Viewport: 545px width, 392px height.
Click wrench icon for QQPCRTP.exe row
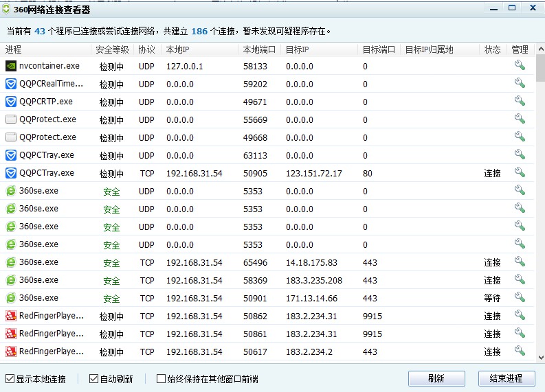pos(520,102)
